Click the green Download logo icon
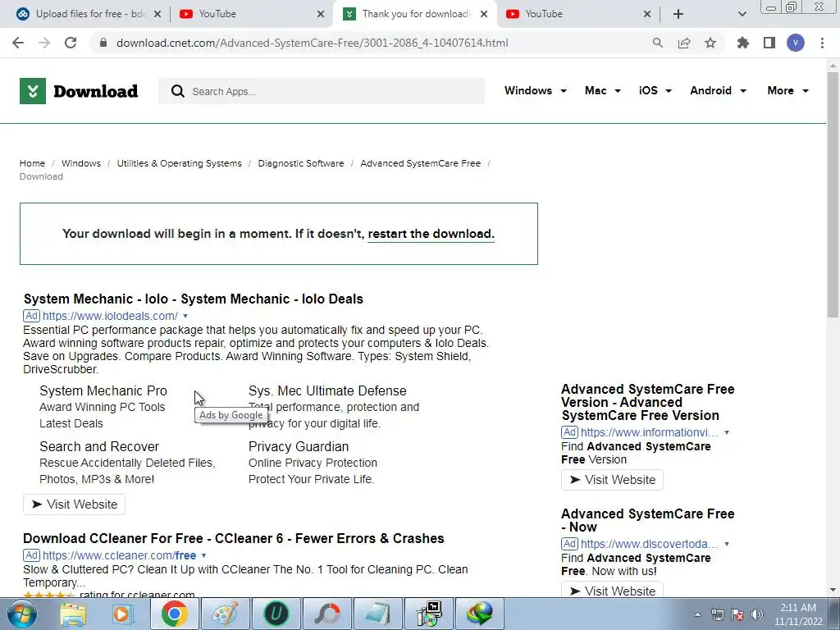This screenshot has height=630, width=840. click(x=33, y=91)
